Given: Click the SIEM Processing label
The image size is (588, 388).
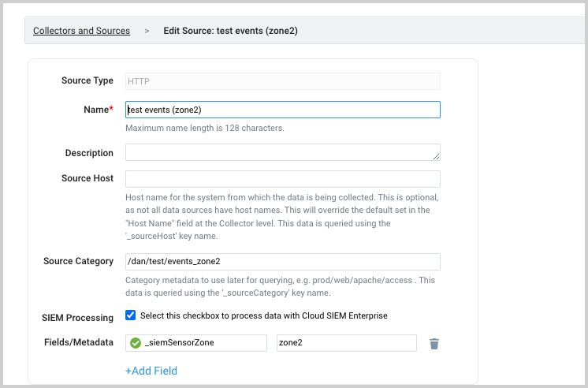Looking at the screenshot, I should 78,317.
